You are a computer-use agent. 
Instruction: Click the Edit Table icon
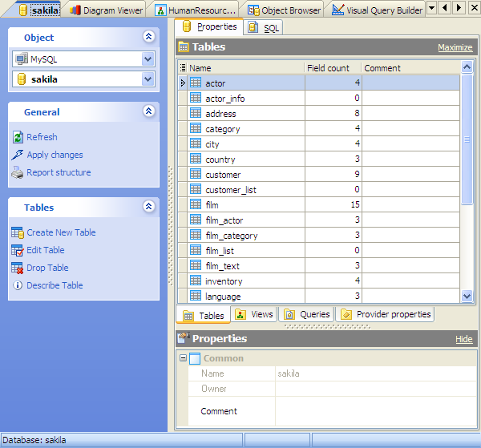pyautogui.click(x=18, y=250)
